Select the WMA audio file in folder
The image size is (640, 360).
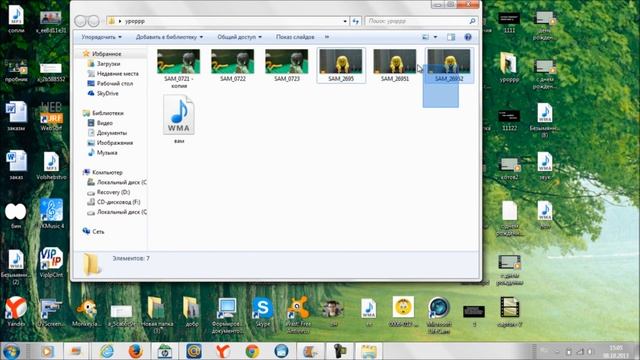pos(179,116)
